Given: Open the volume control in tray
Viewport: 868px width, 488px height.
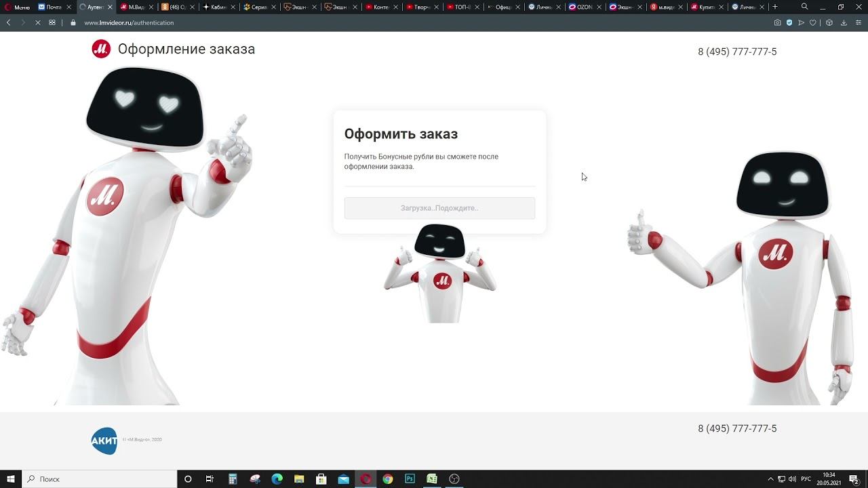Looking at the screenshot, I should click(792, 479).
